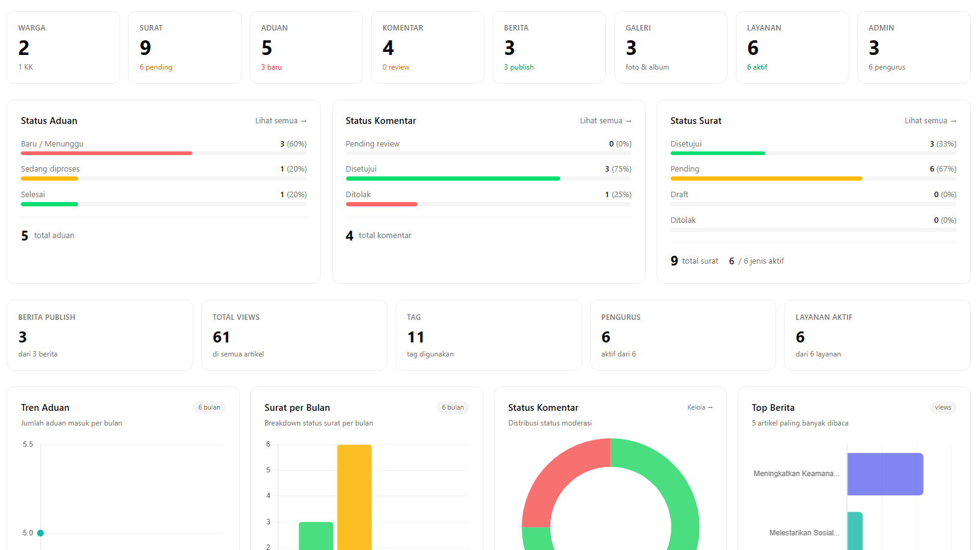The height and width of the screenshot is (550, 980).
Task: Open the WARGA stat card
Action: pos(63,47)
